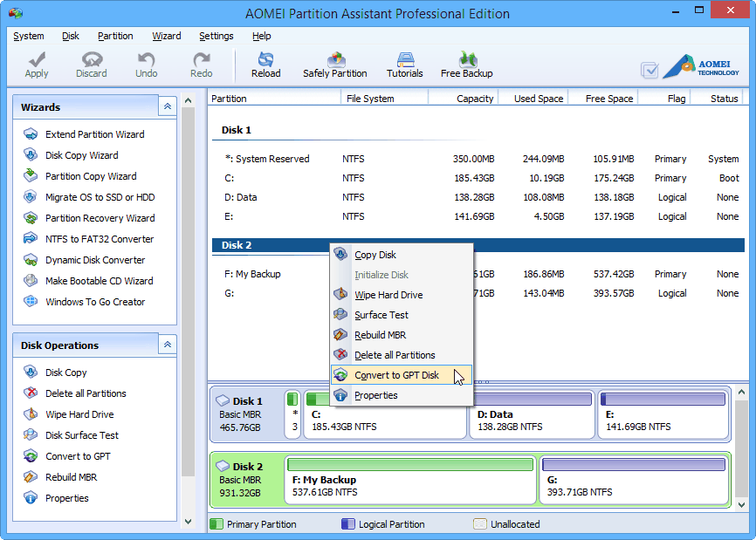Screen dimensions: 756x540
Task: Click the Discard toolbar icon
Action: (91, 64)
